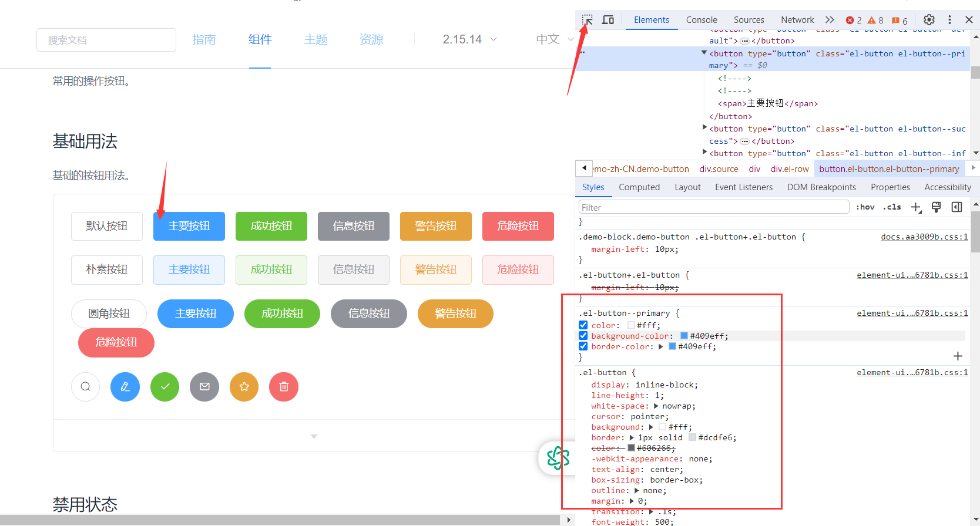Click the green circular check icon button

click(165, 387)
